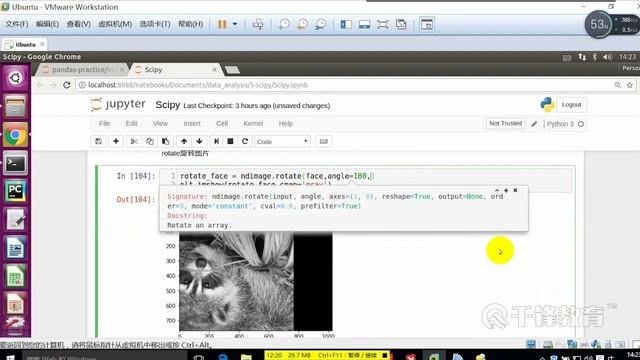Image resolution: width=640 pixels, height=360 pixels.
Task: Select the Ubuntu VM tab in VMware
Action: click(24, 44)
